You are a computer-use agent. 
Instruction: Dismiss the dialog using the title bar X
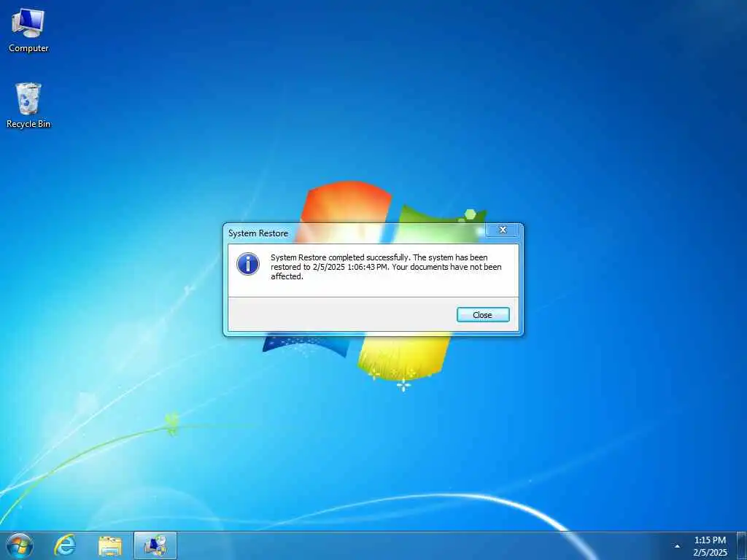[x=503, y=230]
